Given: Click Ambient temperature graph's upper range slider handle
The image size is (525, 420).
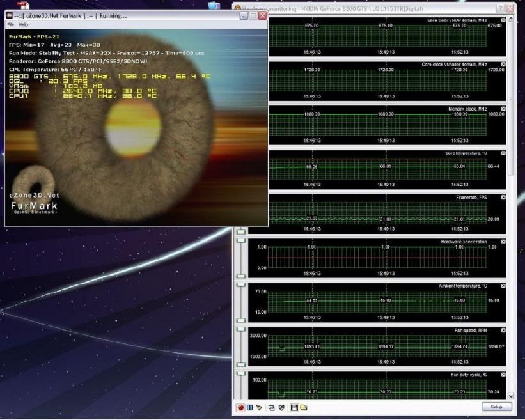Looking at the screenshot, I should 241,285.
